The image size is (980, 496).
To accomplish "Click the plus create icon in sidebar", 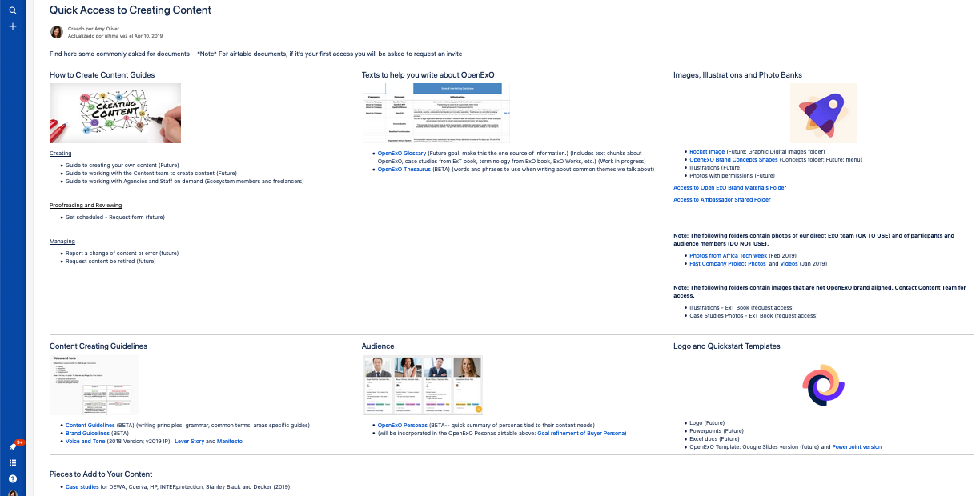I will [x=12, y=26].
